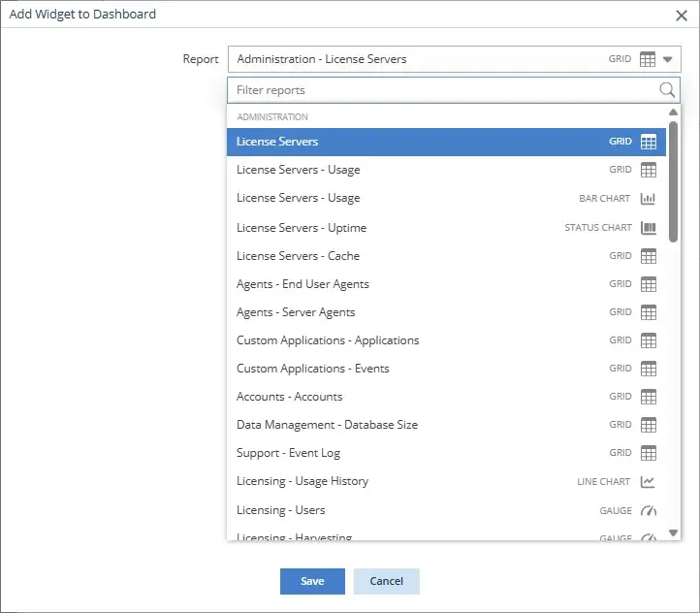Click the Cancel button
The width and height of the screenshot is (700, 613).
pyautogui.click(x=387, y=581)
